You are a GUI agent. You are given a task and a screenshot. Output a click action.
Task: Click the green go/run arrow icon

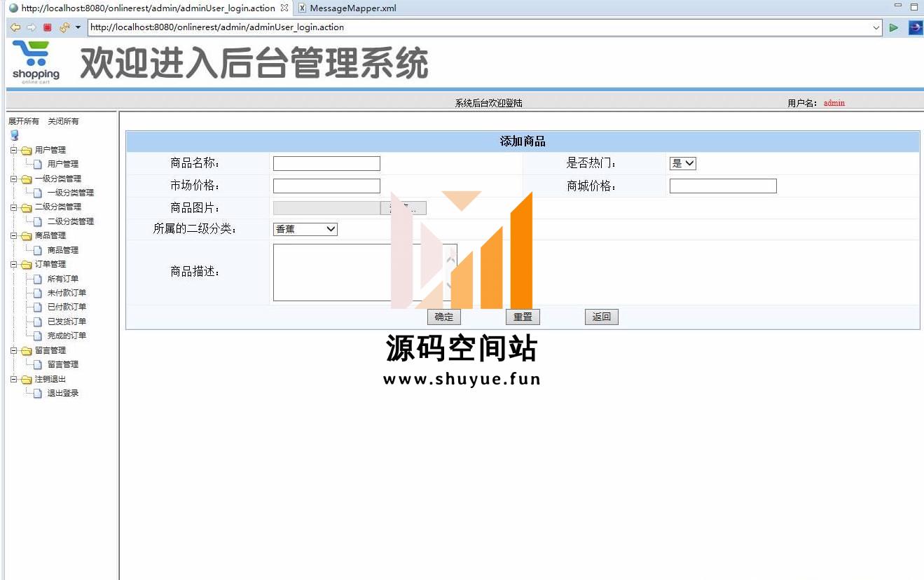point(893,27)
